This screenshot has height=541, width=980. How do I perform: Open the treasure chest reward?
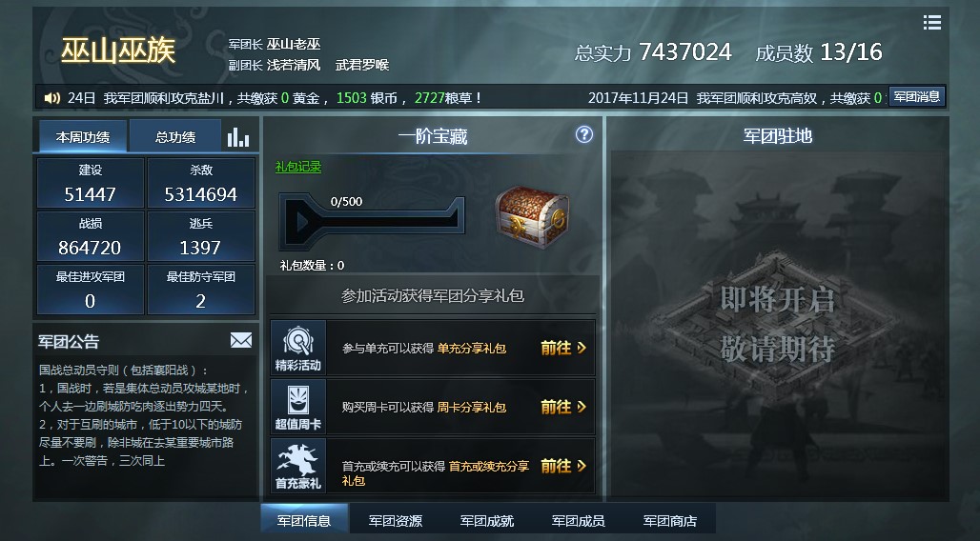pos(533,214)
